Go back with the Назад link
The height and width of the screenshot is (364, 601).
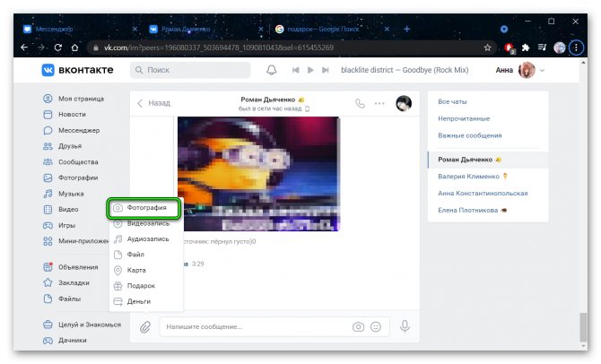[153, 103]
